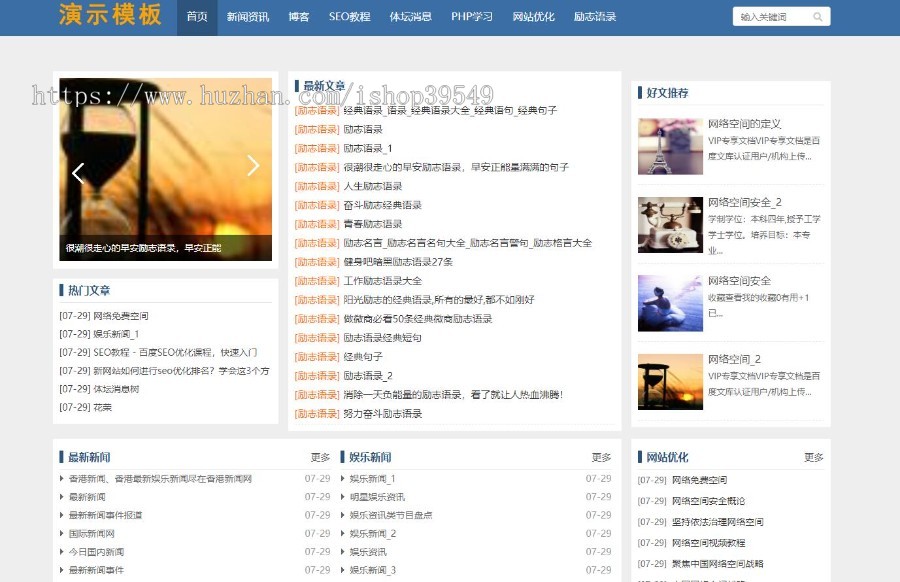
Task: Open 坚持依法治理网络空间 article
Action: (717, 522)
